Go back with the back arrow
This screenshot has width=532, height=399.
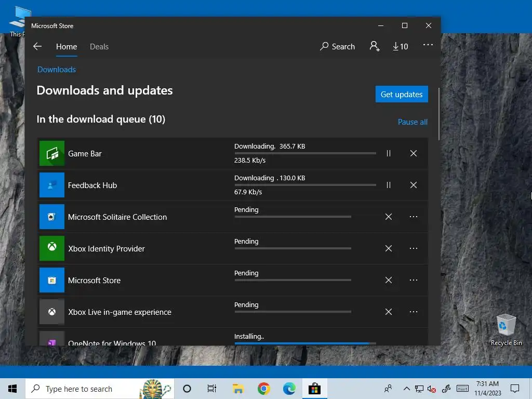[37, 46]
